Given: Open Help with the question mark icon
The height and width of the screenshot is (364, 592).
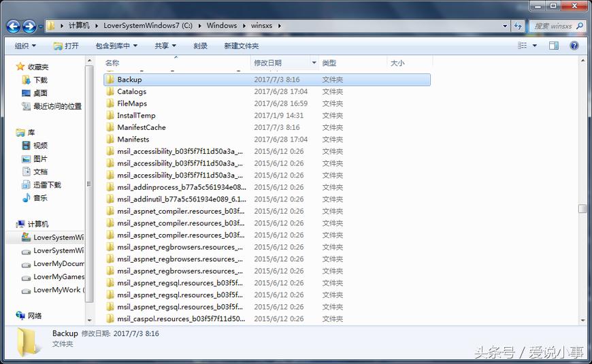Looking at the screenshot, I should click(574, 46).
